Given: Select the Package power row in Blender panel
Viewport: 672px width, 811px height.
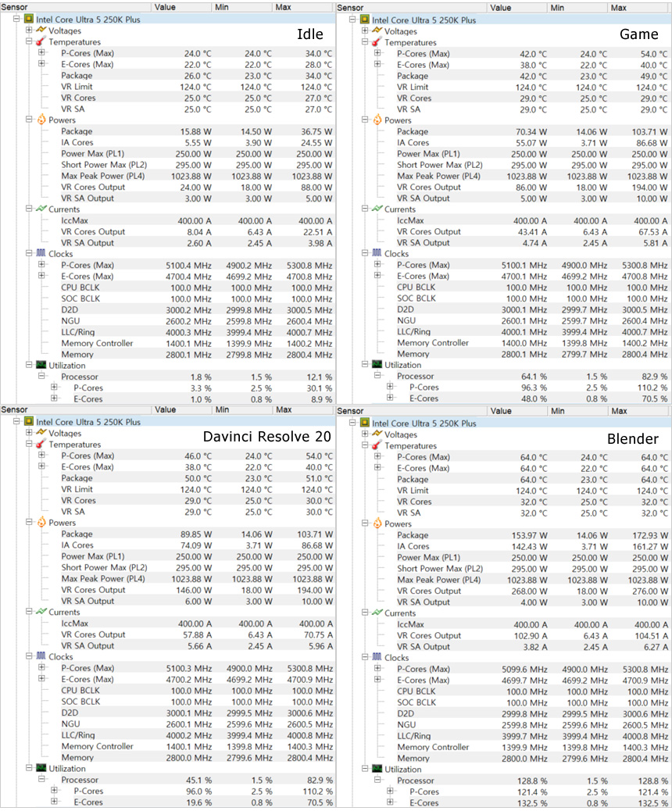Looking at the screenshot, I should (413, 535).
